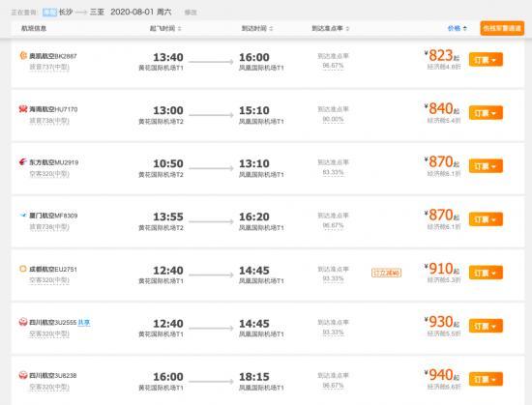The height and width of the screenshot is (405, 532).
Task: Open booking dropdown for the ¥823 flight
Action: pos(486,60)
